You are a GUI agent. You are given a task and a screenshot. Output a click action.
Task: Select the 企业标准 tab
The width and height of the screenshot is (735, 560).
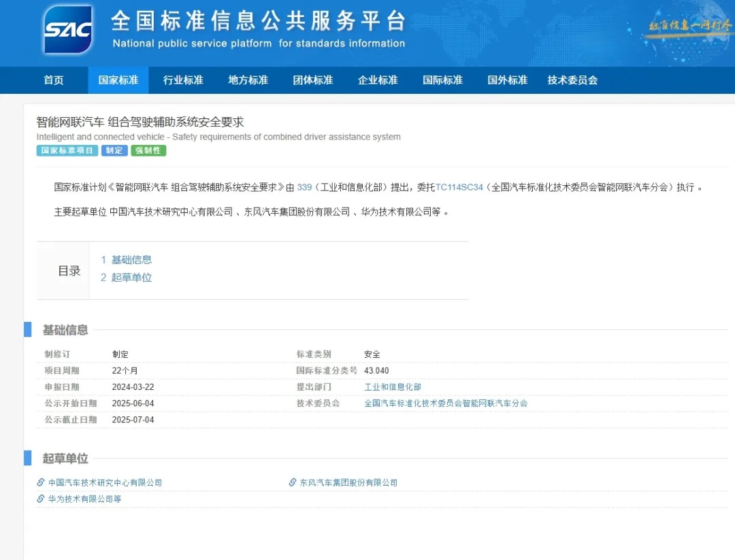[x=378, y=80]
